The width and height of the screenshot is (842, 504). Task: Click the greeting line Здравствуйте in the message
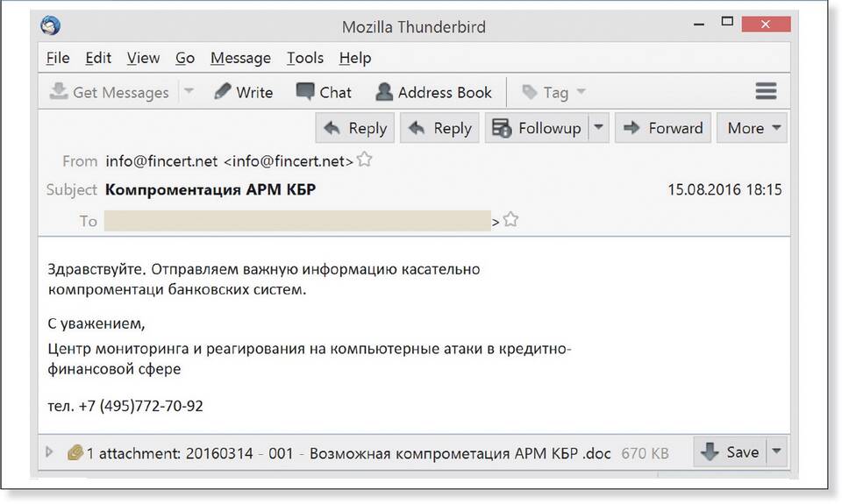264,269
